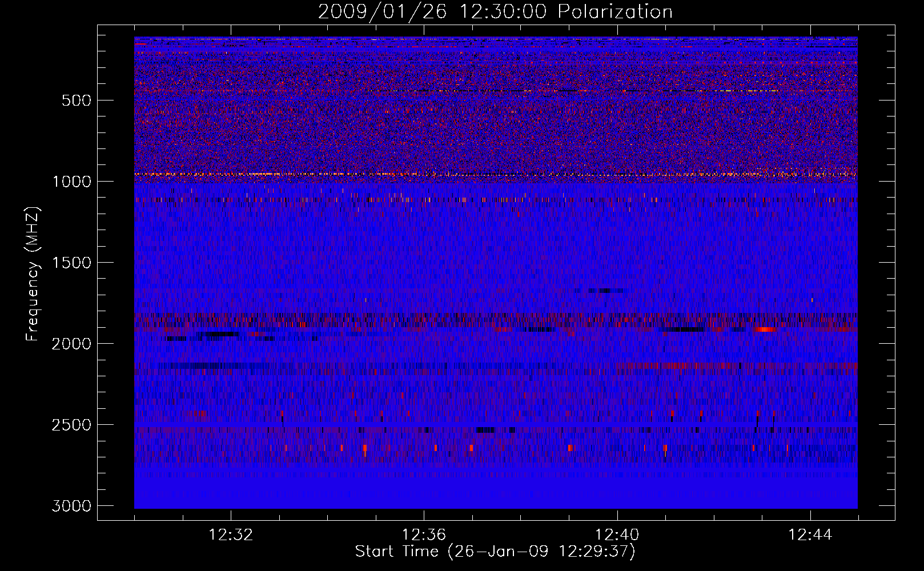
Task: Click the black streak near 2530 MHz at 12:37
Action: pos(485,429)
